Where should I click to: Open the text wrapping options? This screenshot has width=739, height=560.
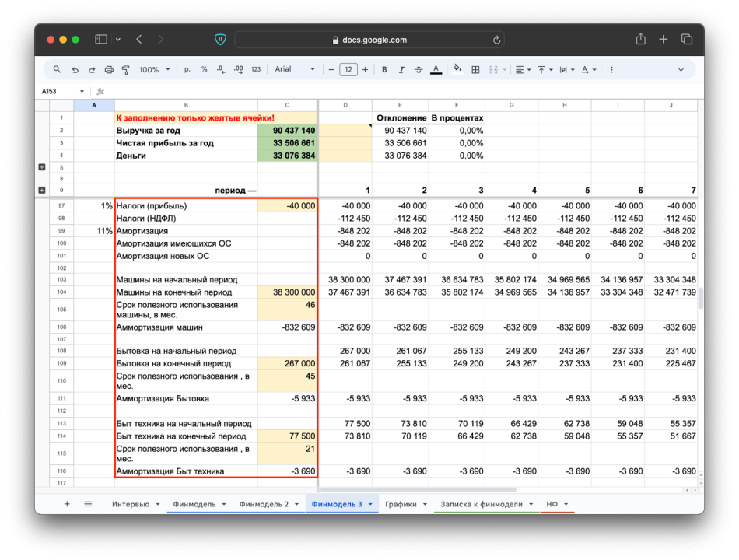(566, 70)
